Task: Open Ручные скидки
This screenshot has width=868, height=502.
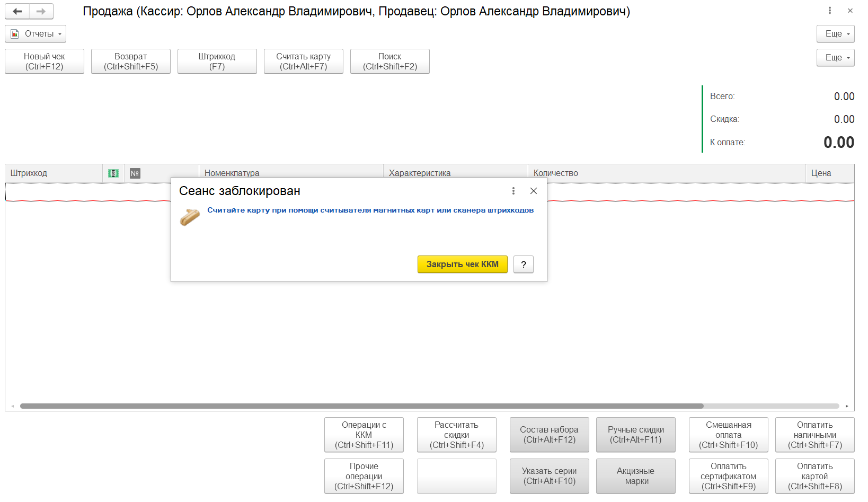Action: (636, 435)
